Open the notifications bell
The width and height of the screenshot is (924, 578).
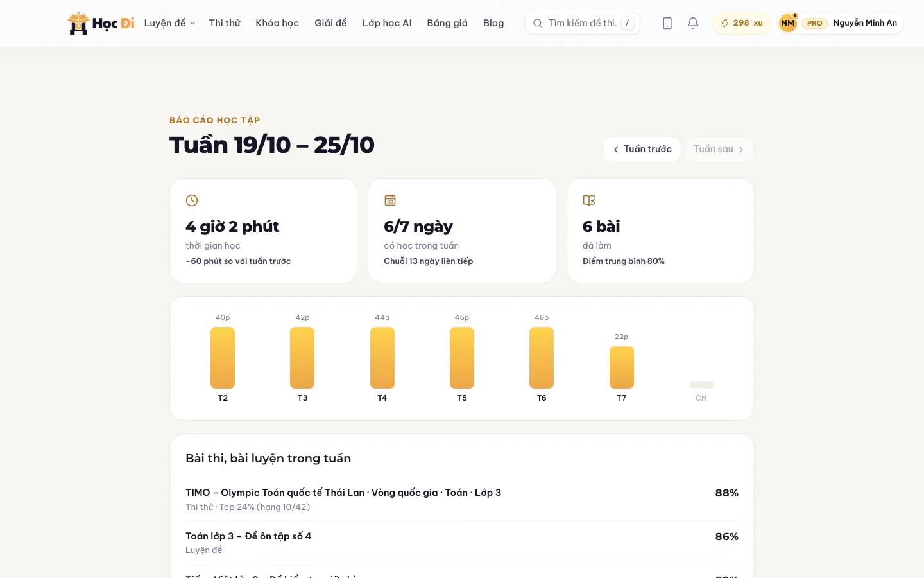point(693,23)
